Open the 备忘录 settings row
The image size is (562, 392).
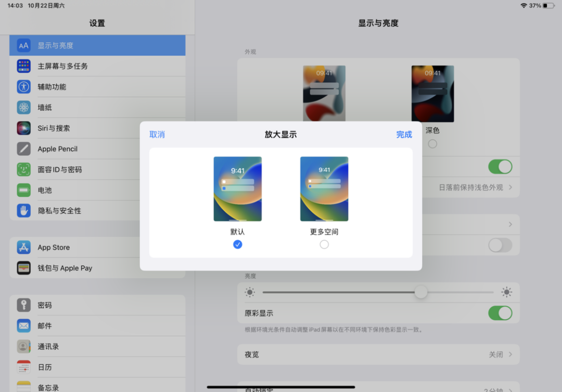pos(97,386)
